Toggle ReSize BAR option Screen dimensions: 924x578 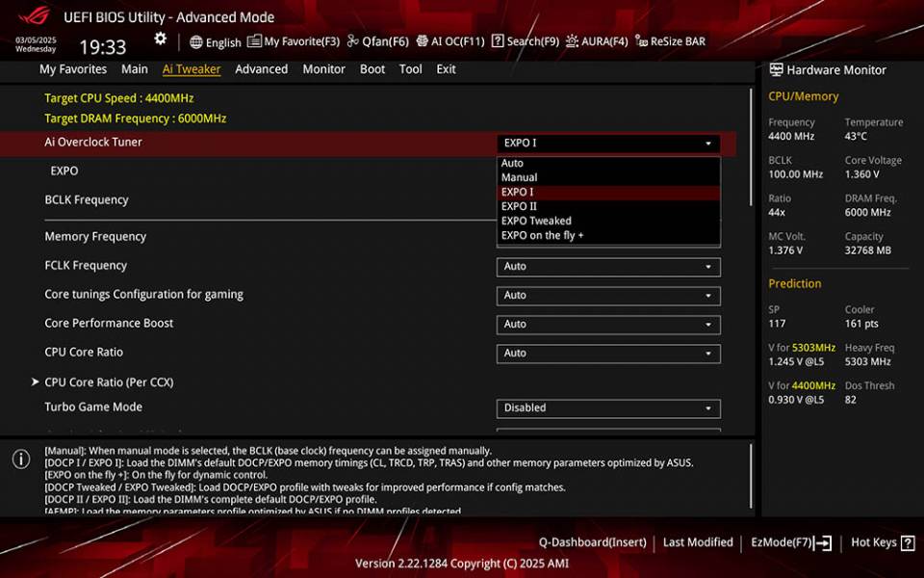tap(671, 41)
